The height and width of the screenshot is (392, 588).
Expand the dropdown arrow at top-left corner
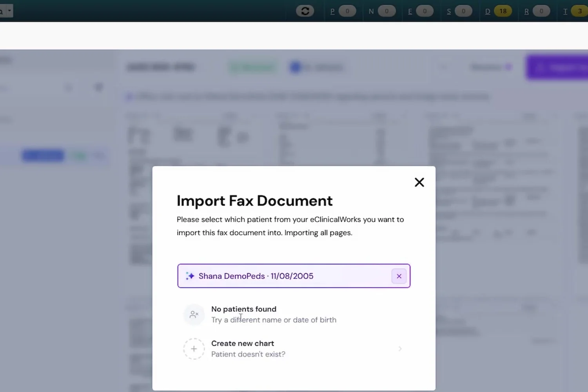[9, 11]
